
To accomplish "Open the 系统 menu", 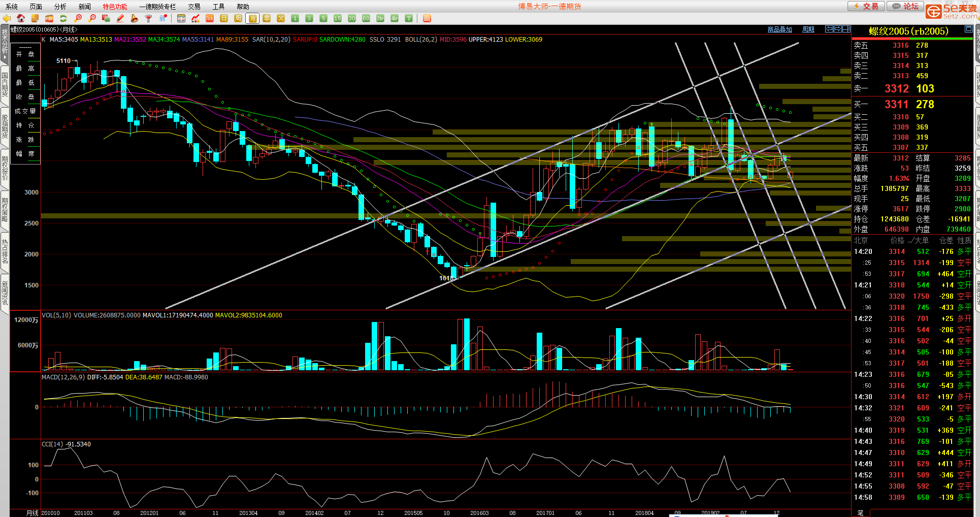I will click(12, 7).
